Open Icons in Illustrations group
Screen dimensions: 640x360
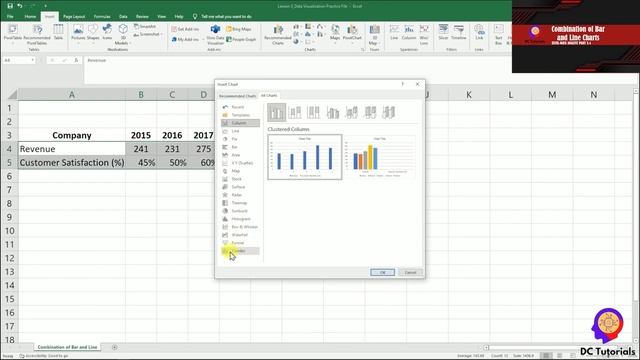pyautogui.click(x=107, y=33)
